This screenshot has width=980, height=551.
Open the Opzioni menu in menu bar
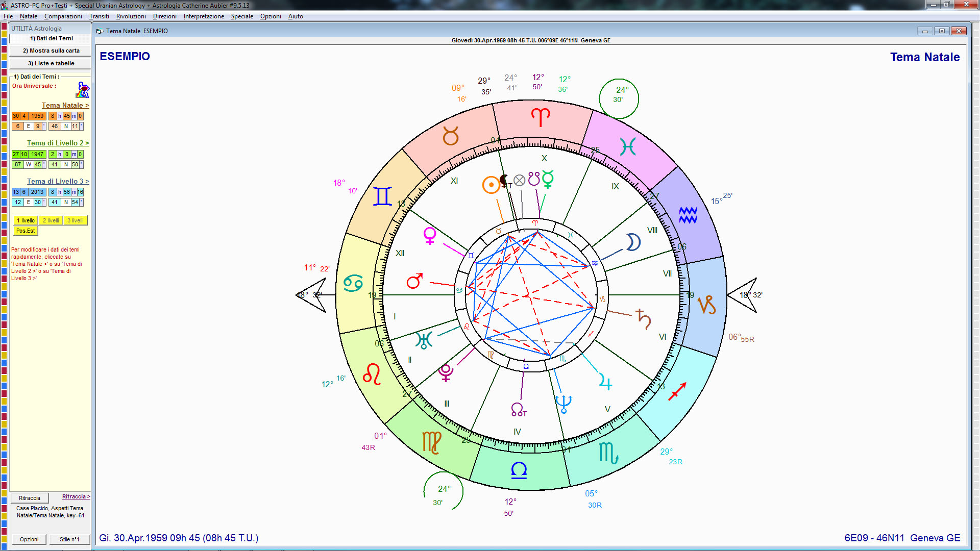pyautogui.click(x=271, y=16)
